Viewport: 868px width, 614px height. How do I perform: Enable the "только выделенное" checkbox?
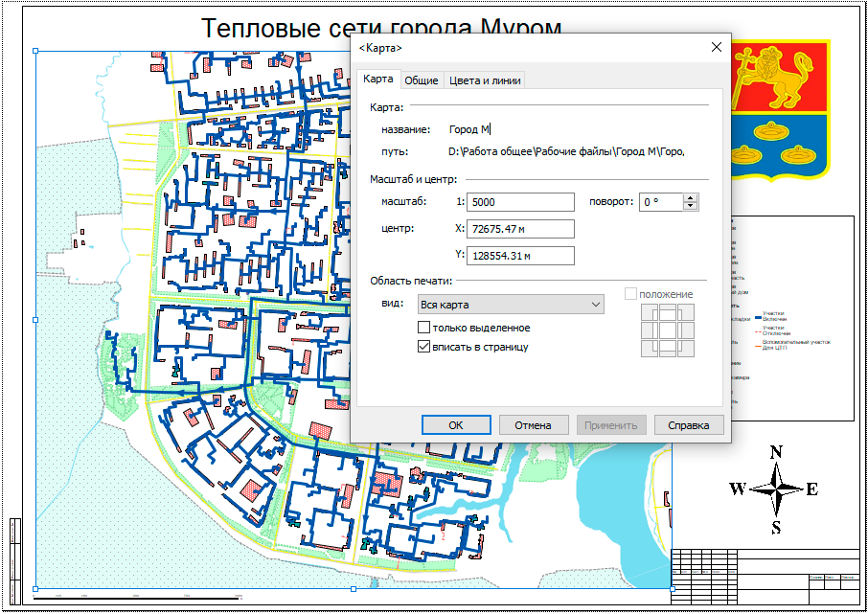click(424, 329)
